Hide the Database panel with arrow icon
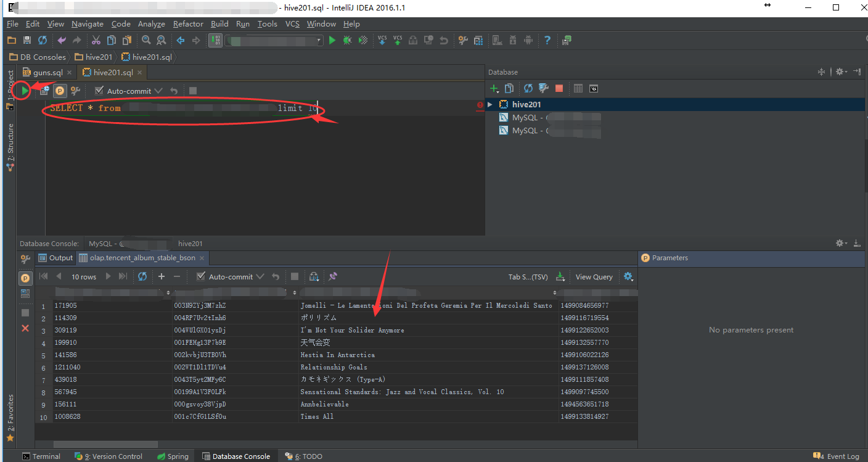 tap(858, 72)
